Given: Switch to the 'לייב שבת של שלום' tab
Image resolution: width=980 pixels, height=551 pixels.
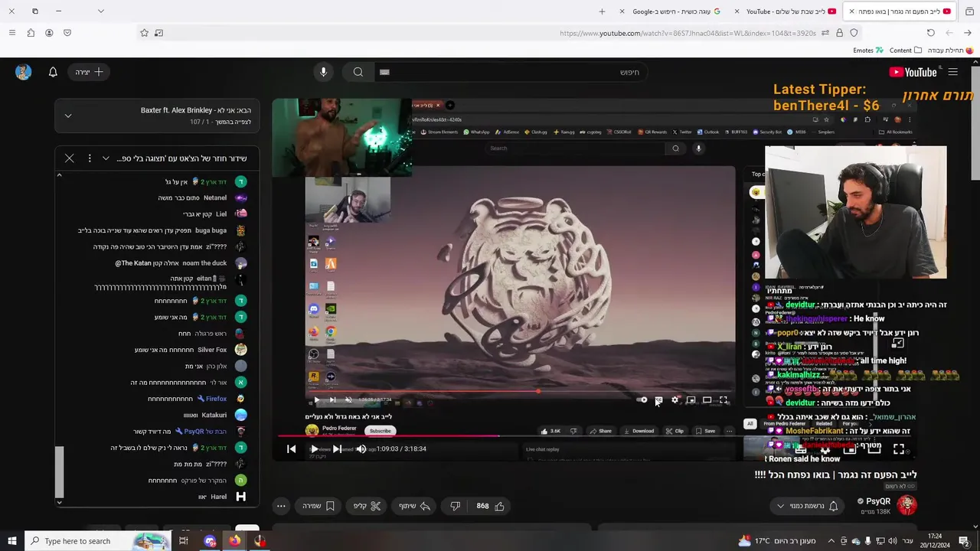Looking at the screenshot, I should (x=785, y=11).
